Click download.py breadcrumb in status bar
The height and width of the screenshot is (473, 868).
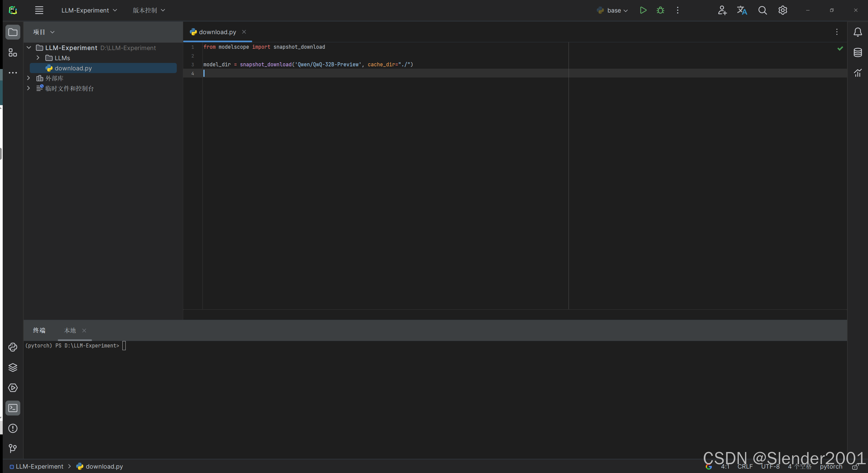[100, 467]
